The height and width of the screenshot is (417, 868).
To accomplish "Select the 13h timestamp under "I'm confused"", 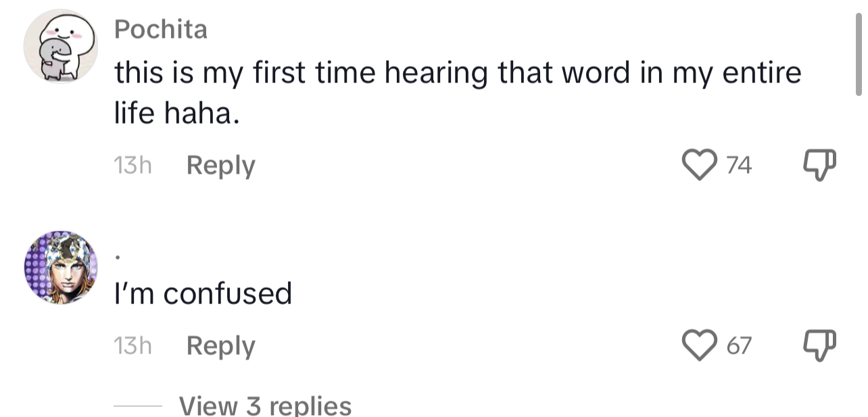I will (x=133, y=345).
